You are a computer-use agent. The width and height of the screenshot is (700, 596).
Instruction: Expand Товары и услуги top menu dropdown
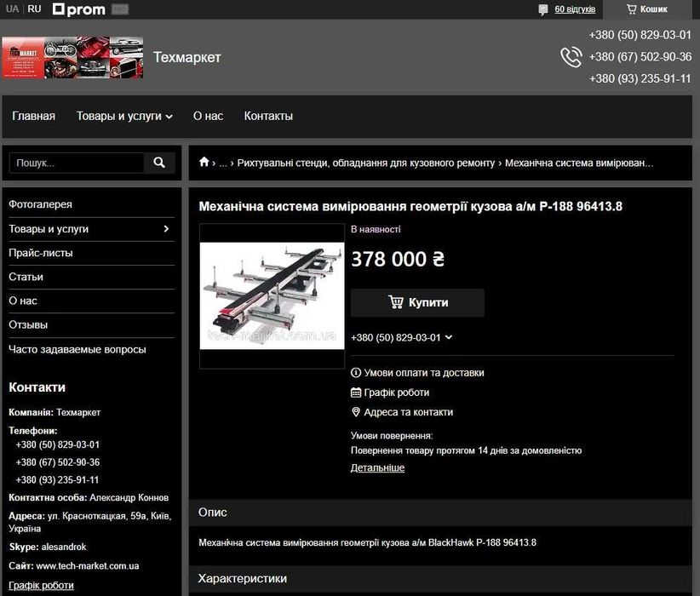124,116
